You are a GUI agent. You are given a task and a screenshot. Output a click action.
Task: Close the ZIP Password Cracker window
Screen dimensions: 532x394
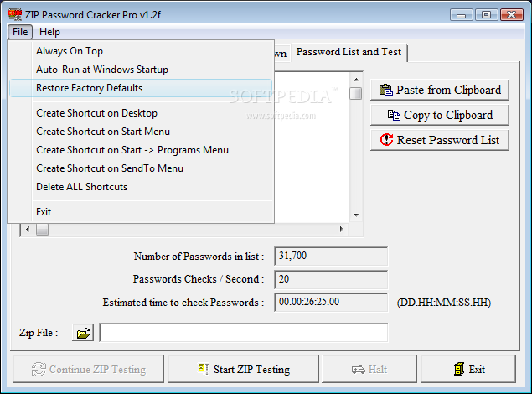(512, 15)
